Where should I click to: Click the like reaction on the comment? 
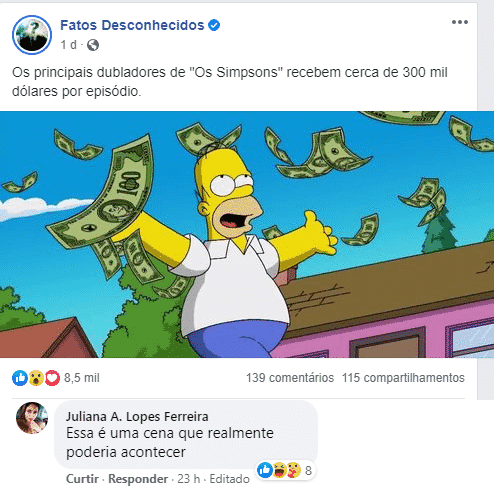pos(265,470)
